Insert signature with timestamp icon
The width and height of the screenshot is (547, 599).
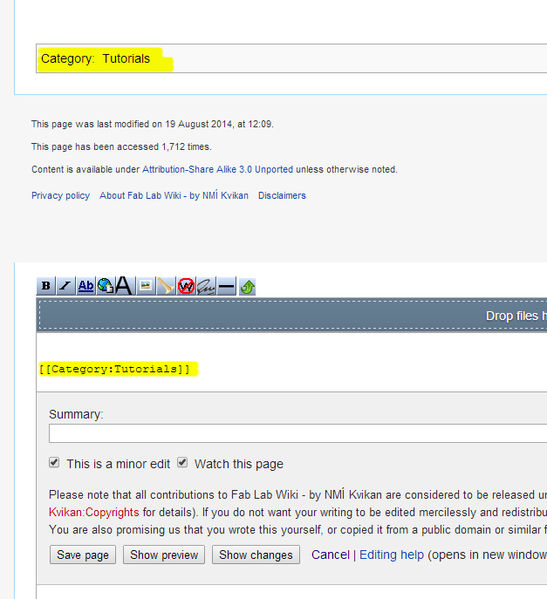[206, 286]
